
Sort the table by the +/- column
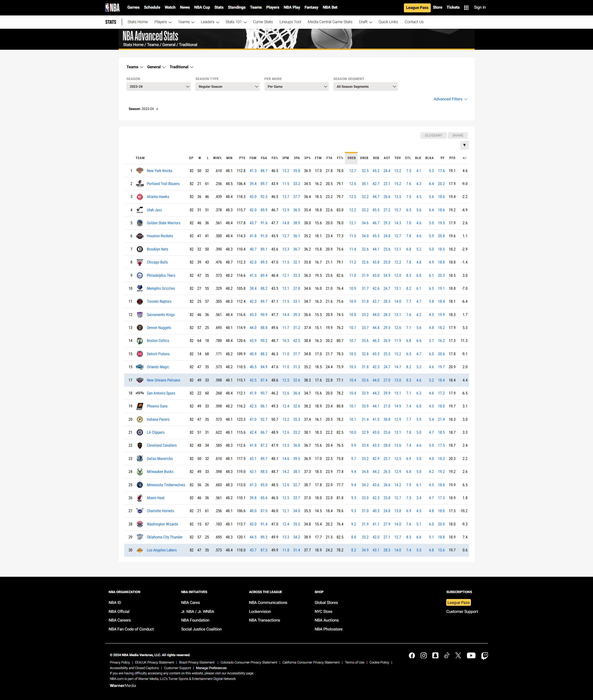(464, 158)
